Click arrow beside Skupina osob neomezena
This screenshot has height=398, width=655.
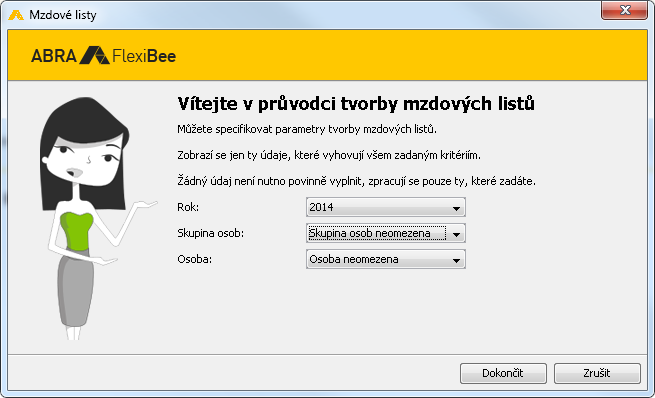coord(456,234)
